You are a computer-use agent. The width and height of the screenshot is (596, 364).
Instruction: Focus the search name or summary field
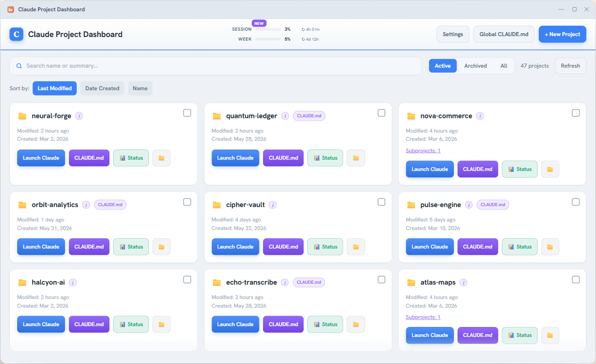[x=215, y=66]
